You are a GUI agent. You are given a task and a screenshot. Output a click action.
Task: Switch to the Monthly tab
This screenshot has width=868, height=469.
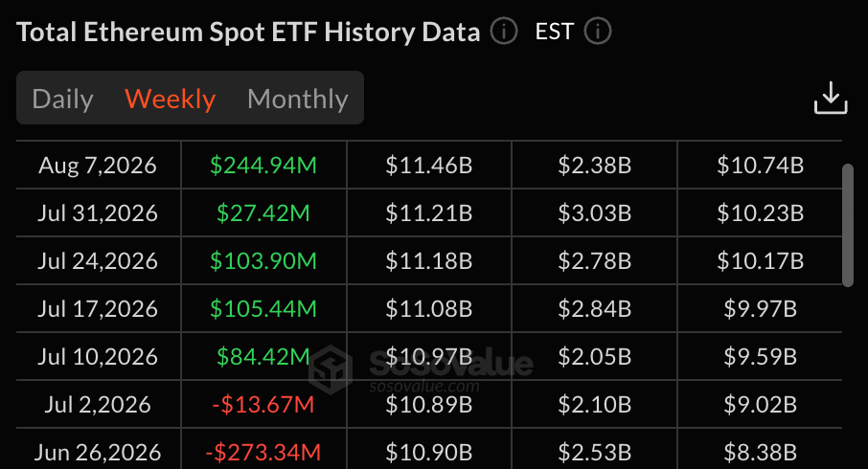298,99
